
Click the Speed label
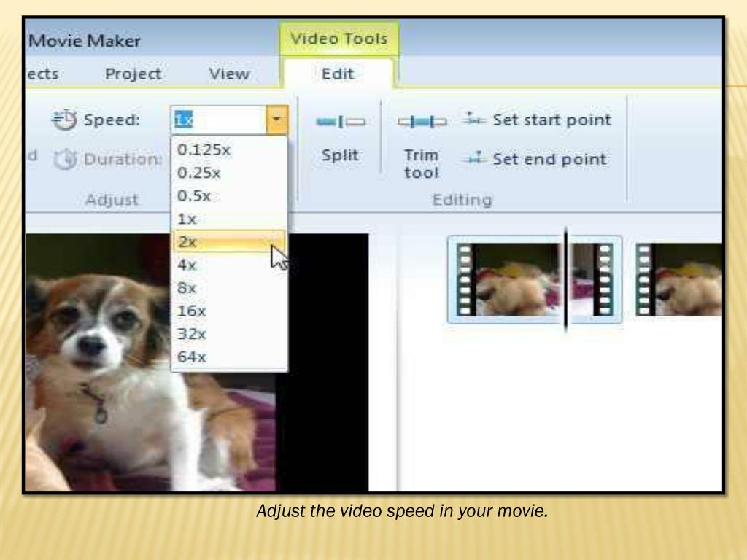[112, 120]
